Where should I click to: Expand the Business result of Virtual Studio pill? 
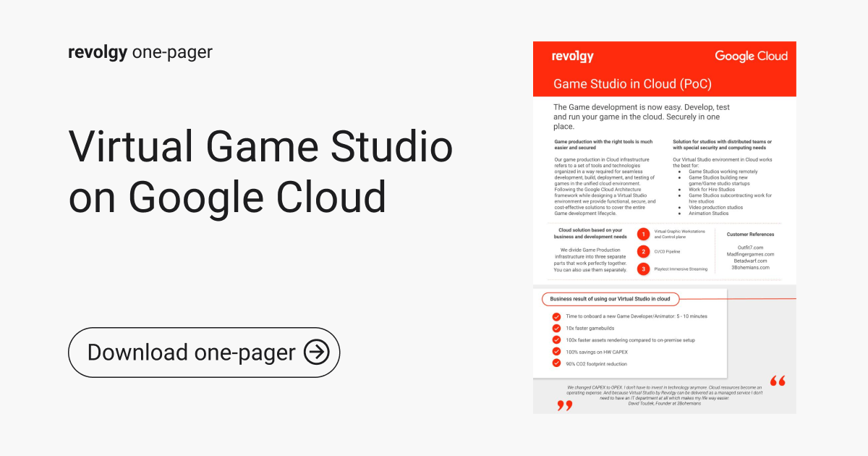pos(610,299)
